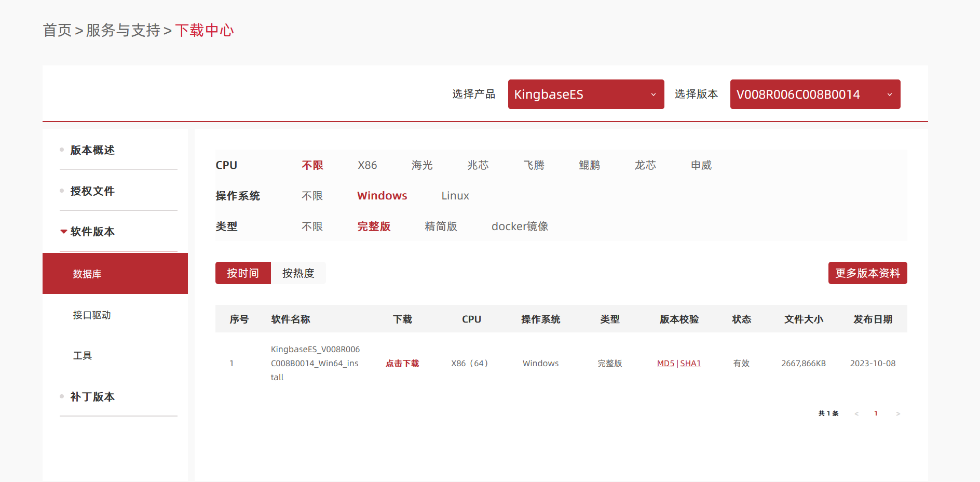Set the 类型 filter to 不限
The width and height of the screenshot is (980, 482).
(x=312, y=226)
